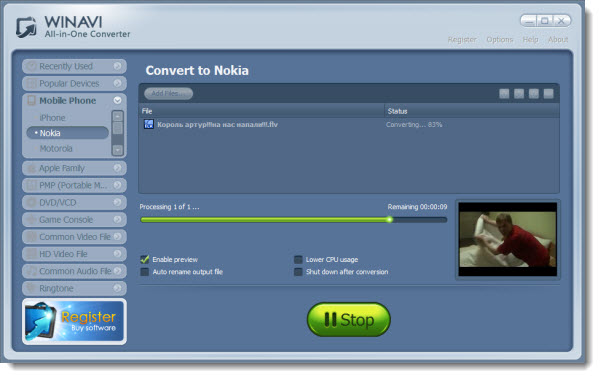Click the progress bar's glowing end marker

[389, 220]
